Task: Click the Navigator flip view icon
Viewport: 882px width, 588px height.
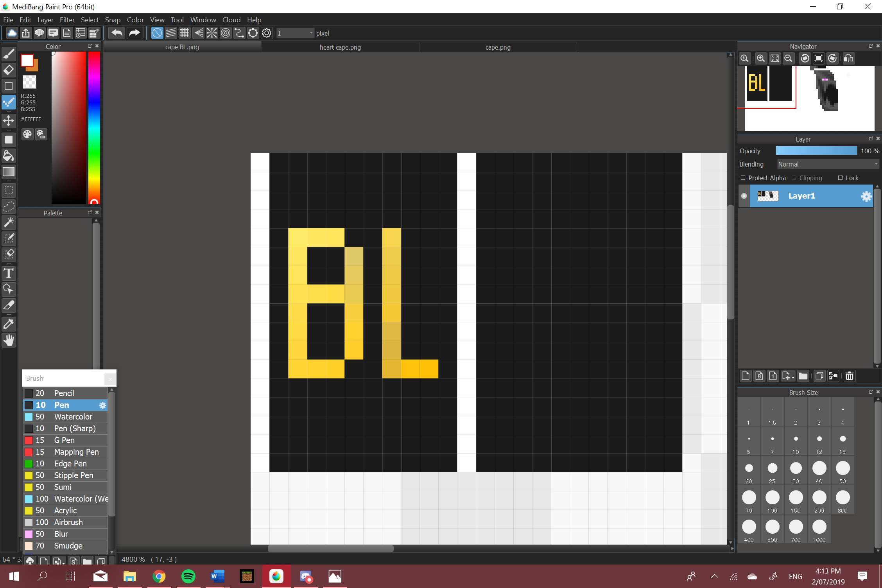Action: tap(848, 58)
